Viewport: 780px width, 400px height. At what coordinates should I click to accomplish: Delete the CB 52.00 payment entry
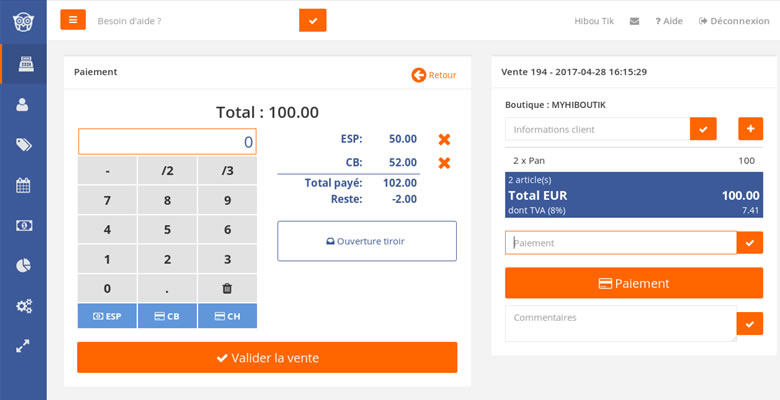click(x=444, y=163)
